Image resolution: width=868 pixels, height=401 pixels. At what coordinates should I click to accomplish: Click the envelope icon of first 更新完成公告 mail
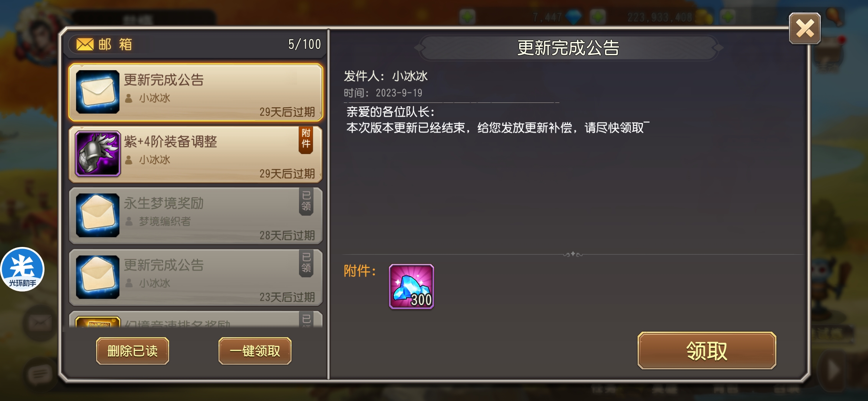(98, 92)
